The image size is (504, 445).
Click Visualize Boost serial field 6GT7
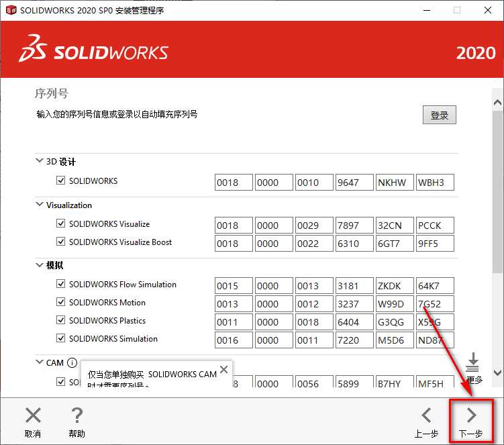pyautogui.click(x=395, y=244)
